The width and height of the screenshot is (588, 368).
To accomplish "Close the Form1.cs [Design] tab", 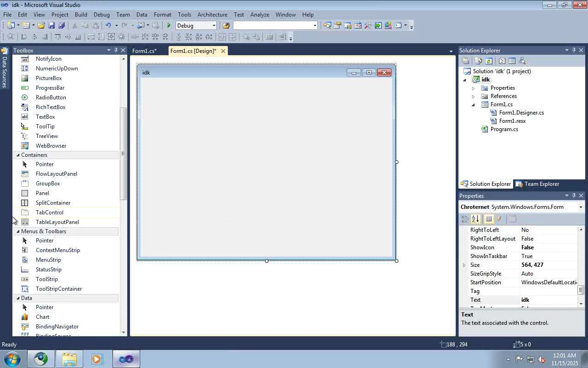I will (x=223, y=51).
